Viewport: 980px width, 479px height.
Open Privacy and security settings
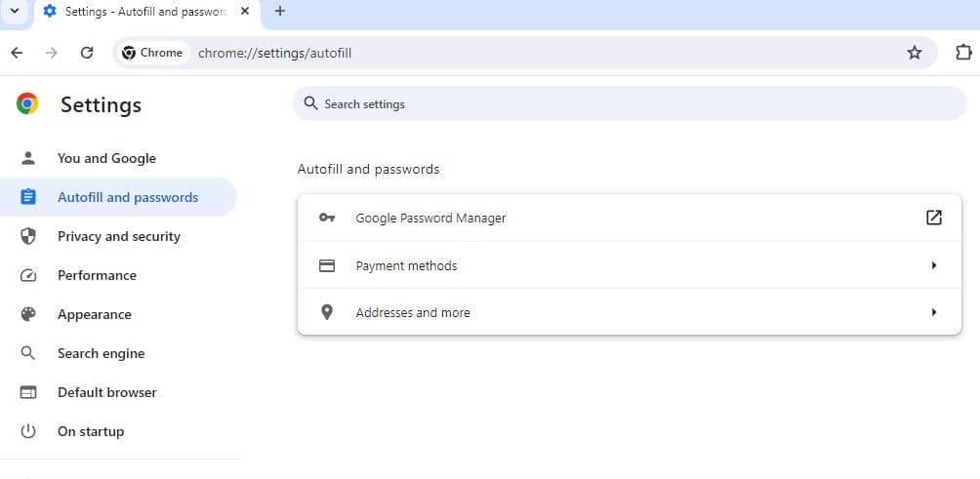coord(118,236)
